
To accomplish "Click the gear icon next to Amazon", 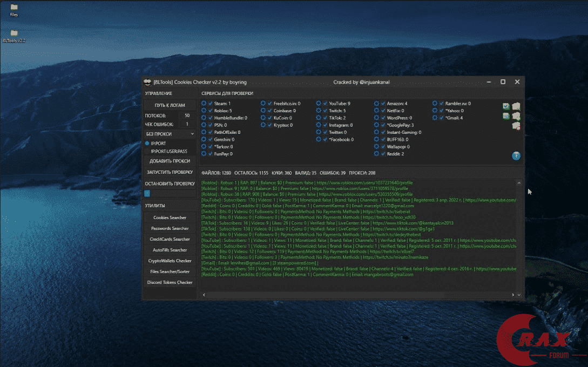I will pos(376,104).
